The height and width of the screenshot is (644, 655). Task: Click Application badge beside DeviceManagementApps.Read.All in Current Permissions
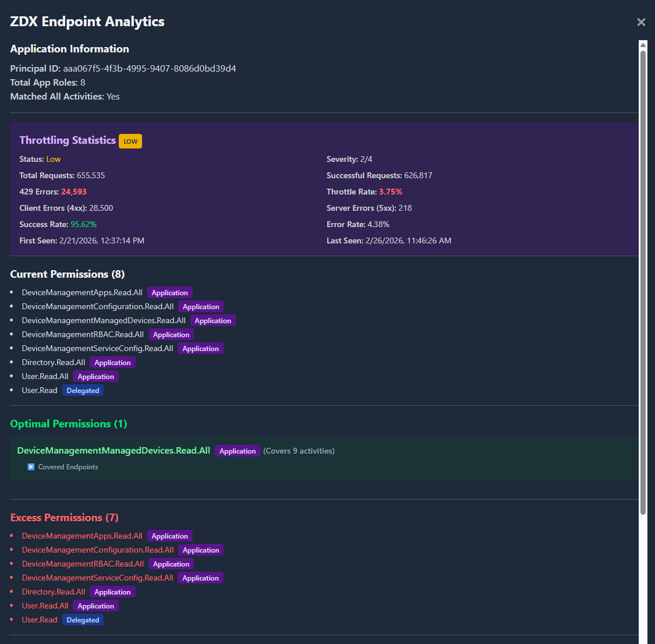click(x=169, y=293)
